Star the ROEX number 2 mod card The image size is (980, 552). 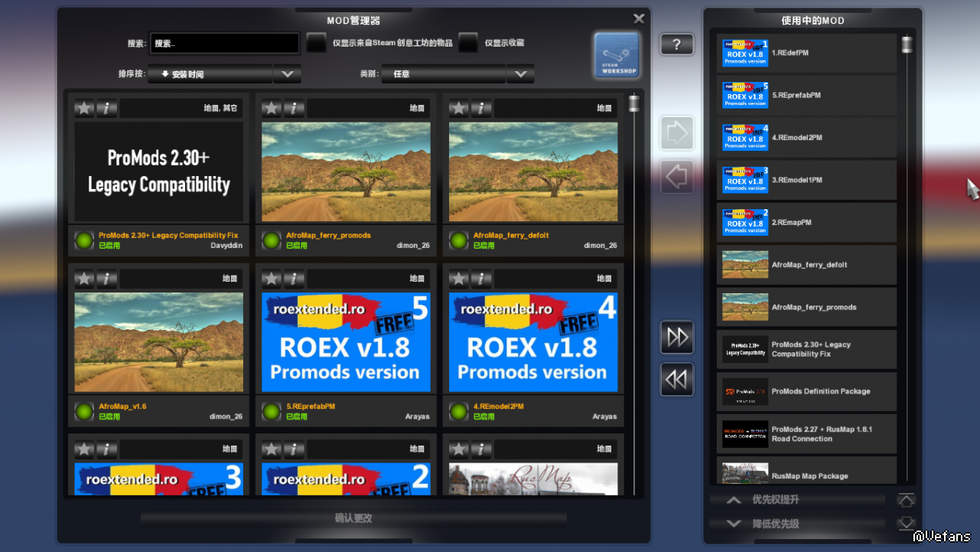[272, 449]
